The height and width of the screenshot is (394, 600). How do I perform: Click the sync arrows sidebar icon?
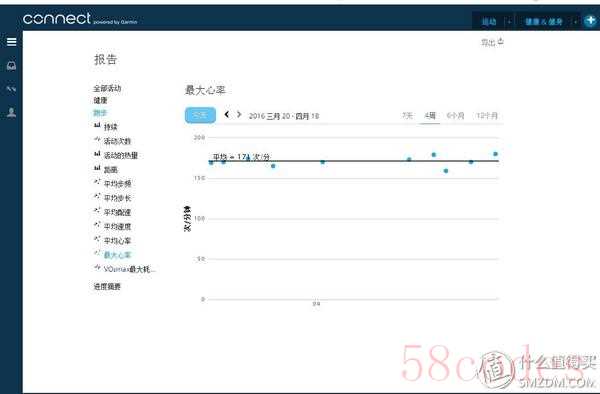(11, 89)
